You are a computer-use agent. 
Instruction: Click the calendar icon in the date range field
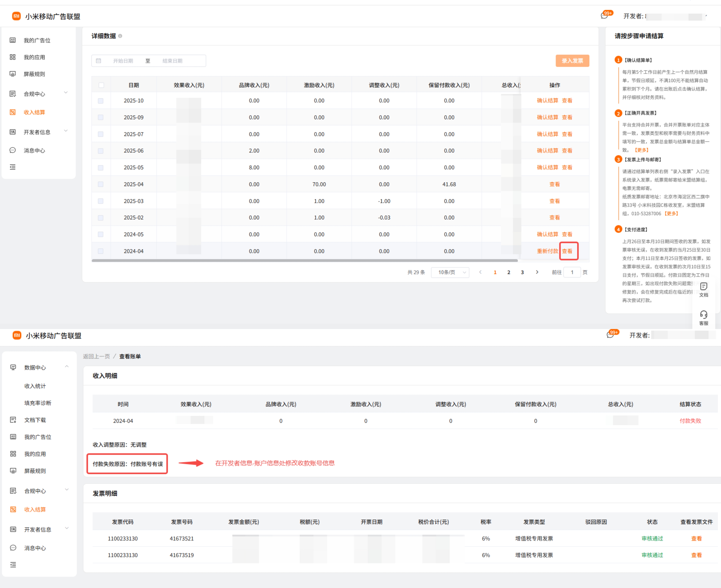99,61
